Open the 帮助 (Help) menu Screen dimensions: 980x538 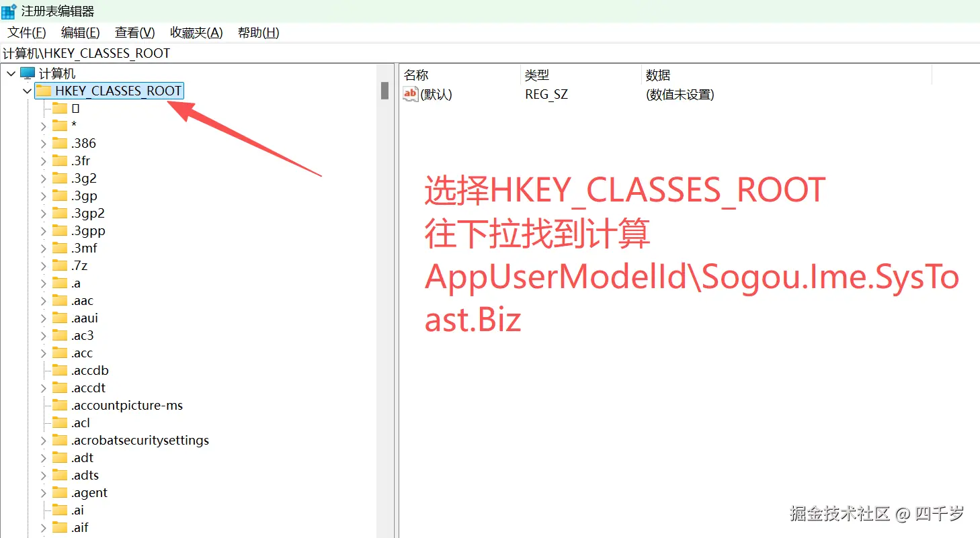pos(258,32)
